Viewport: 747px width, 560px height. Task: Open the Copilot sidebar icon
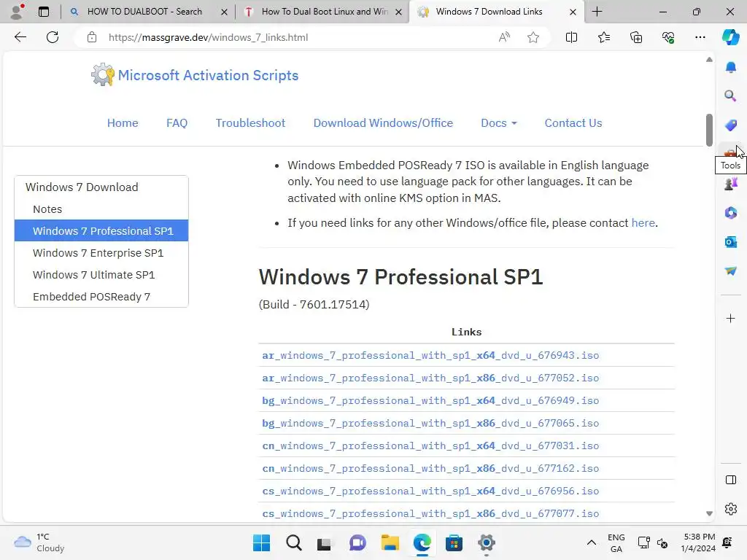coord(730,37)
